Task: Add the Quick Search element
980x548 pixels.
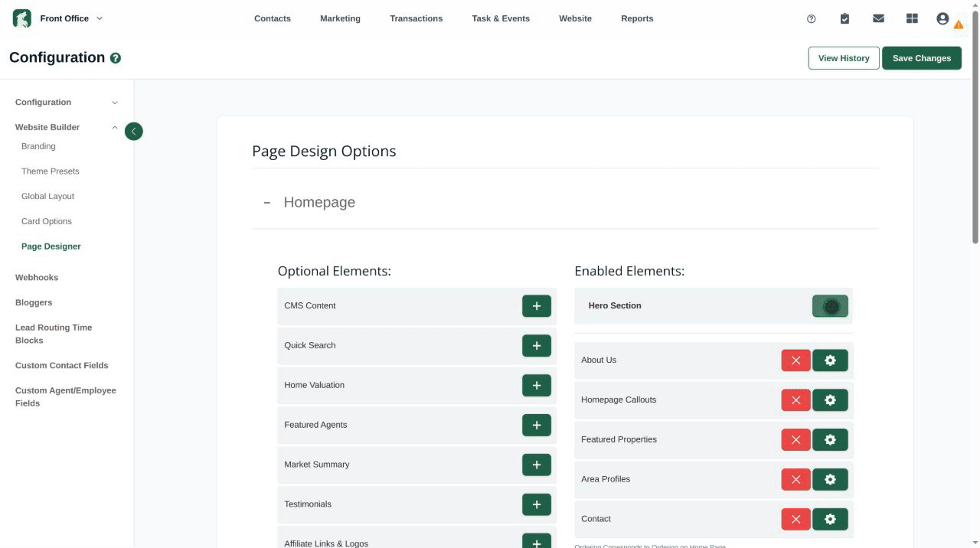Action: click(536, 345)
